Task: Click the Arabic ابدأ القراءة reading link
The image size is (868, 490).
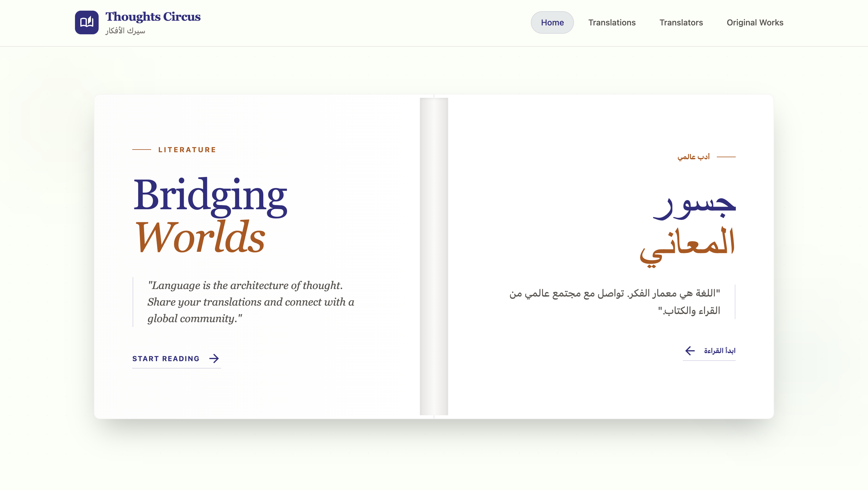Action: (x=721, y=351)
